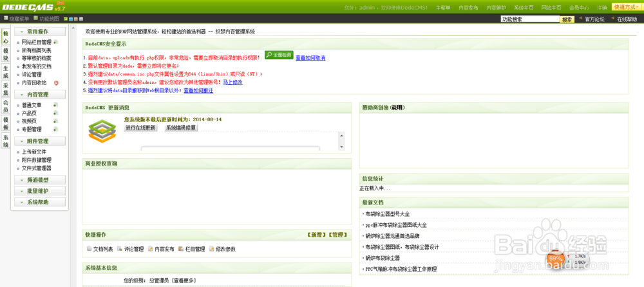Select the gray skin color swatch
The image size is (644, 287).
click(81, 19)
